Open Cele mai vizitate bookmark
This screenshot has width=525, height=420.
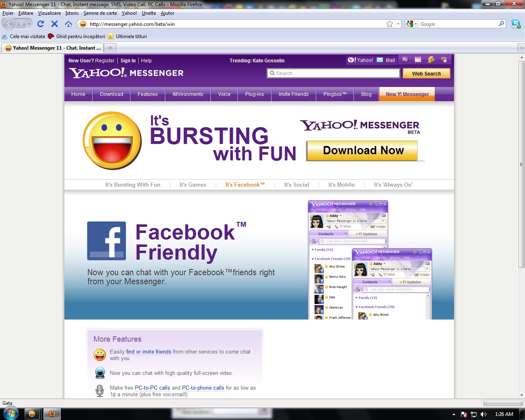(24, 37)
